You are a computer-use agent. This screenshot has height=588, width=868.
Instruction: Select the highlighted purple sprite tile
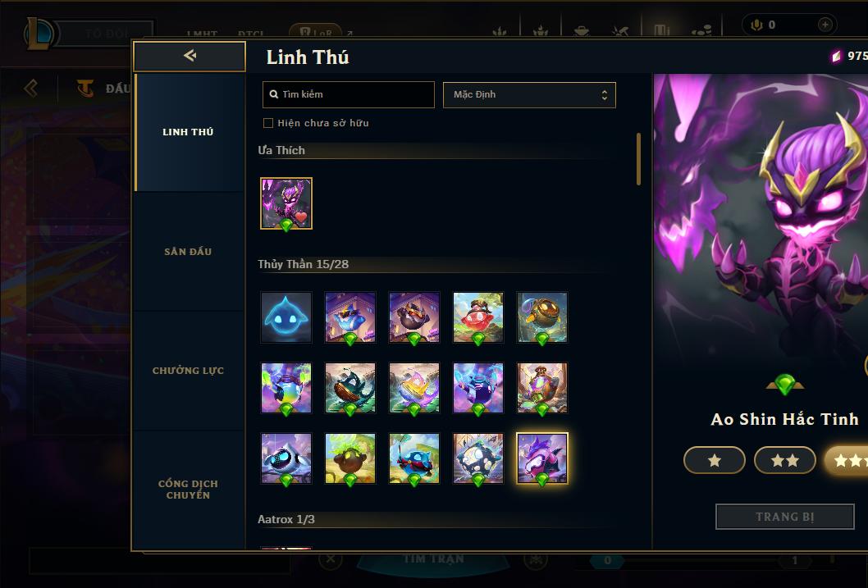tap(542, 458)
